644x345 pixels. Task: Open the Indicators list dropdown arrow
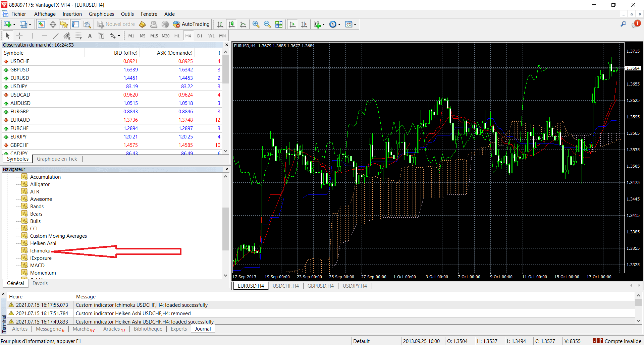click(323, 24)
